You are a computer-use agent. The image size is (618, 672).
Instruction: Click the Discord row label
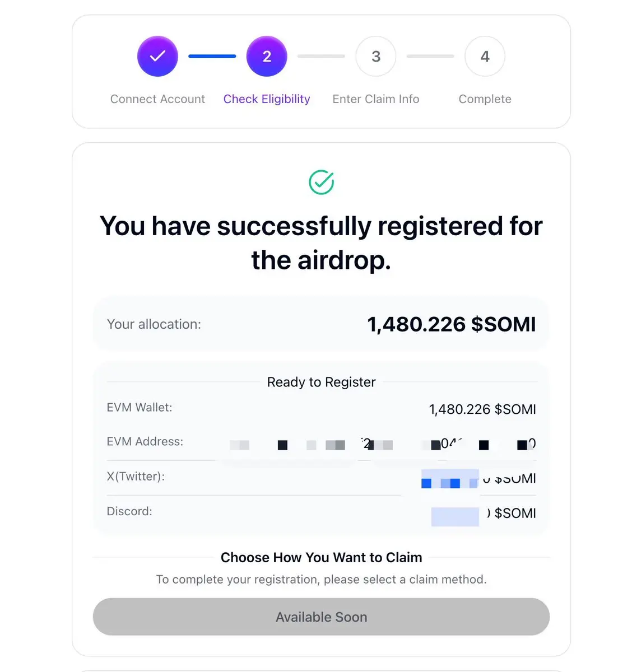coord(129,511)
